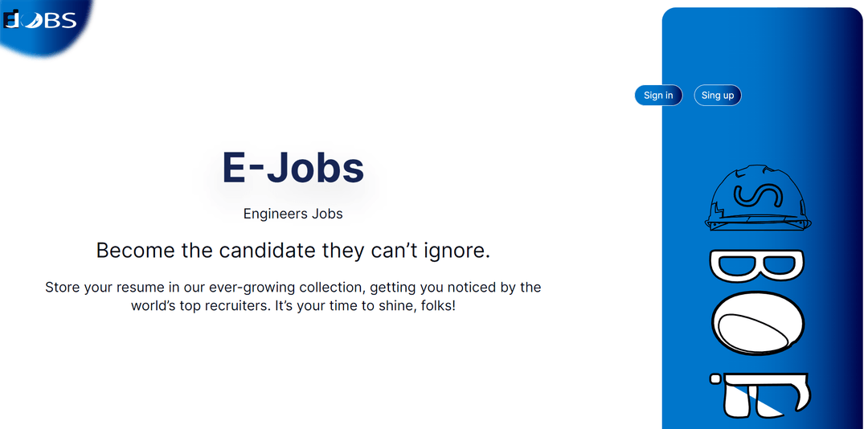Screen dimensions: 868x429
Task: Click the black E in the logo
Action: click(10, 19)
